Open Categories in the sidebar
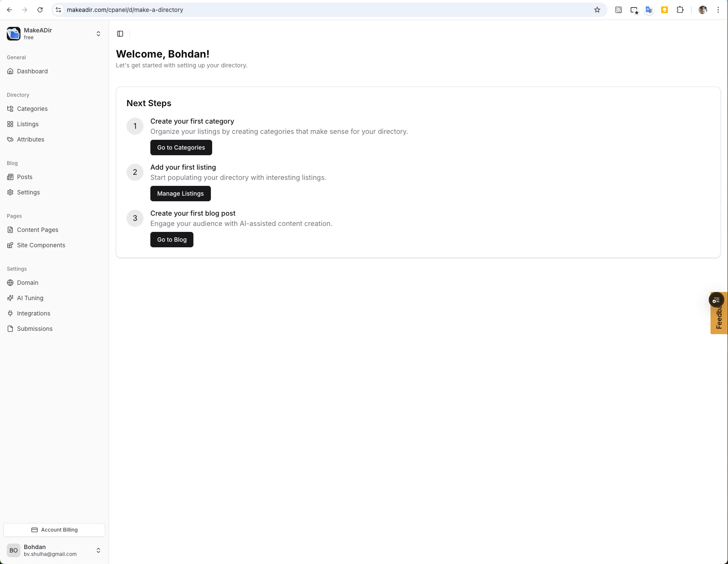The image size is (728, 564). [32, 109]
